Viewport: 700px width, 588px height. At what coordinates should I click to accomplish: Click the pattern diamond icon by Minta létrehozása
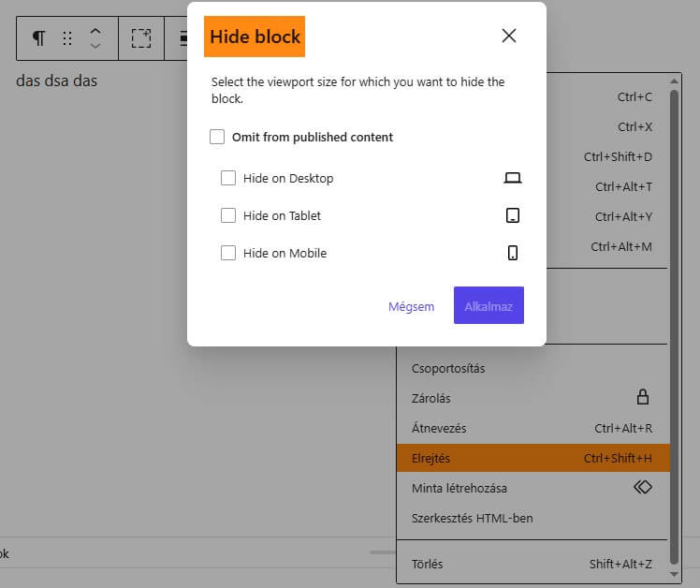(x=642, y=487)
